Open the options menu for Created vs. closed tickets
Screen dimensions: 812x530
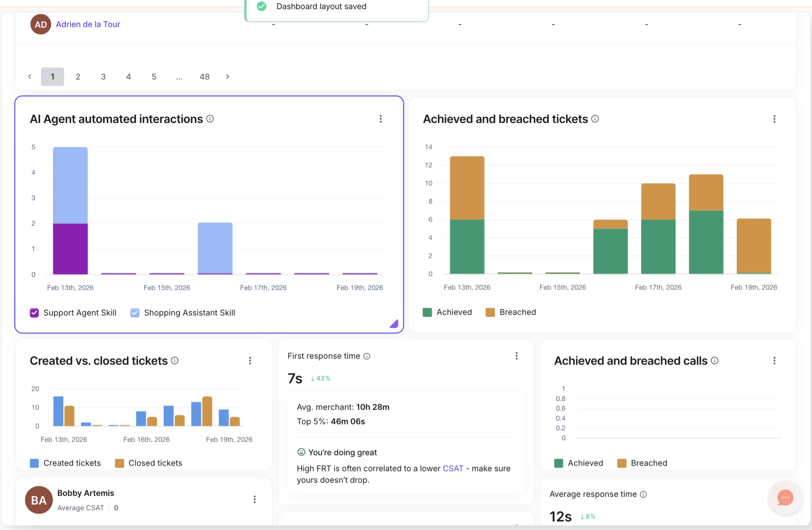pyautogui.click(x=250, y=361)
